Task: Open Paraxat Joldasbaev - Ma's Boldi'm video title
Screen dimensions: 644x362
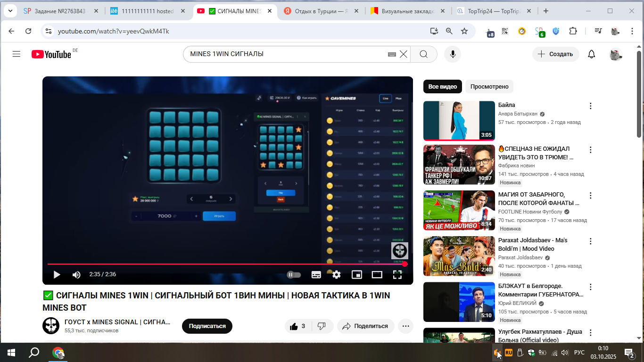Action: 533,245
